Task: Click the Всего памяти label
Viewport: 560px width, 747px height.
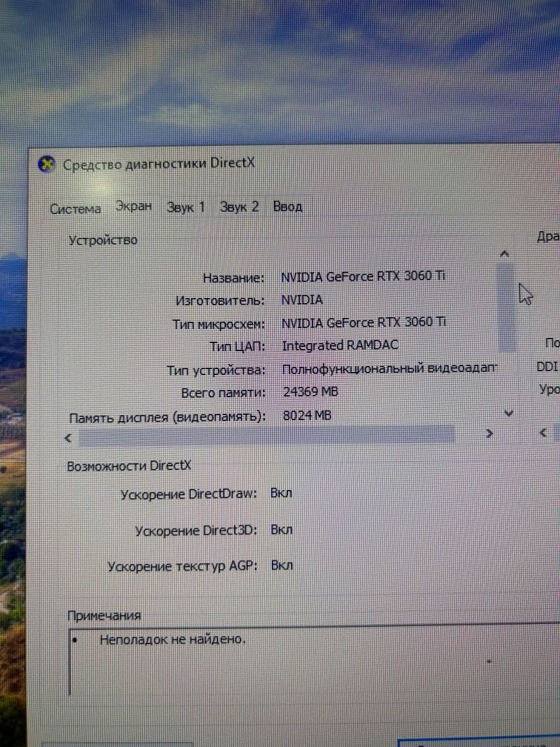Action: (x=223, y=394)
